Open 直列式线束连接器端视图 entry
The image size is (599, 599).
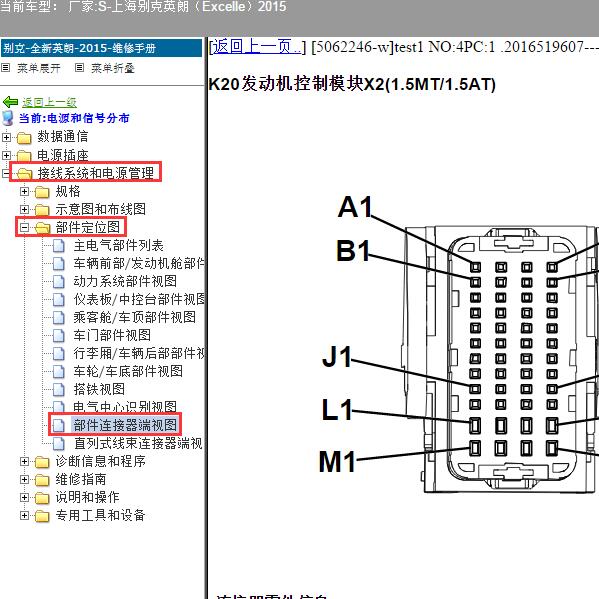pos(138,444)
